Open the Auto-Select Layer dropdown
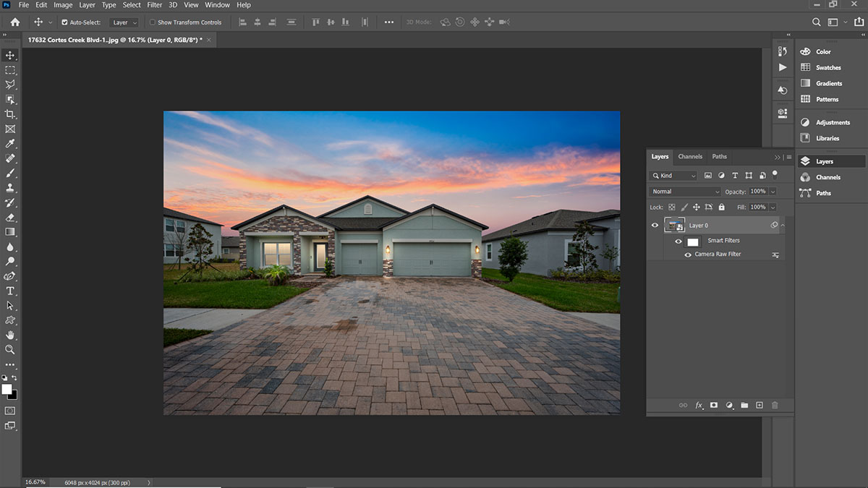 pyautogui.click(x=124, y=22)
